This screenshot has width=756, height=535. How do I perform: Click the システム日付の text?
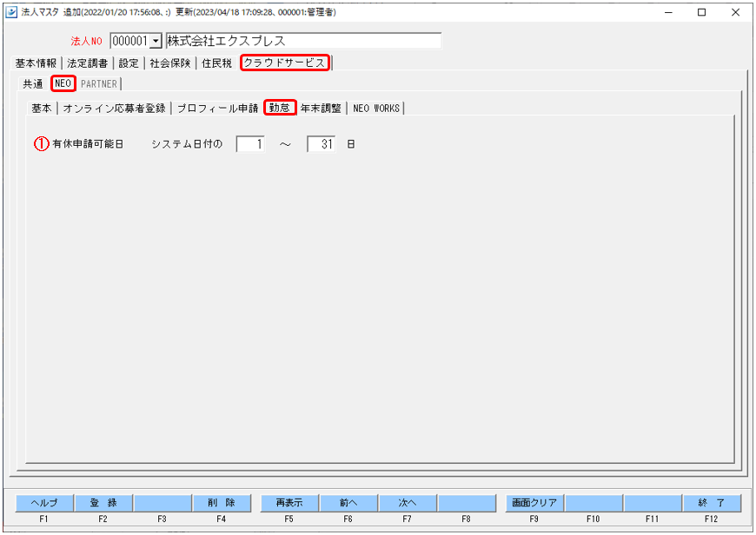click(x=187, y=144)
